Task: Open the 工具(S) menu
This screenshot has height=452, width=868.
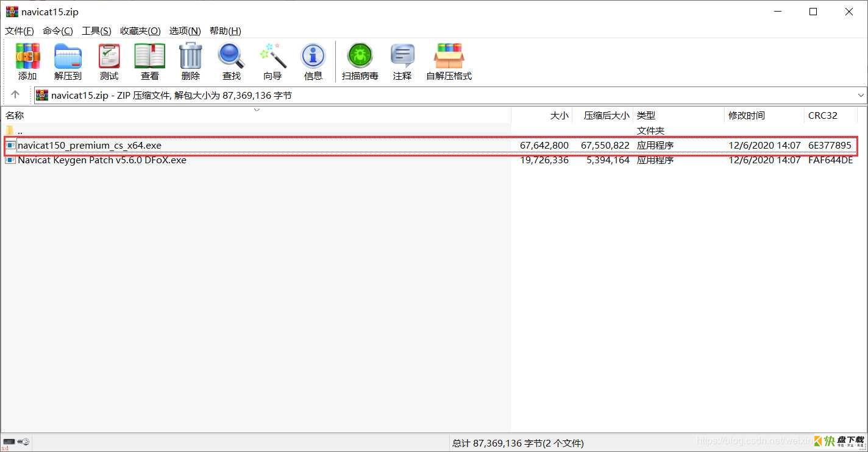Action: pos(96,31)
